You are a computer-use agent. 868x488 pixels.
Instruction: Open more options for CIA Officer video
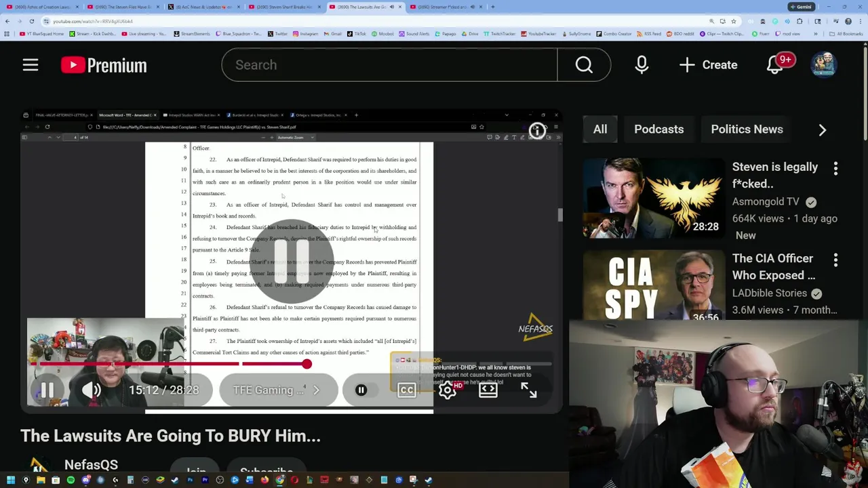(x=835, y=260)
